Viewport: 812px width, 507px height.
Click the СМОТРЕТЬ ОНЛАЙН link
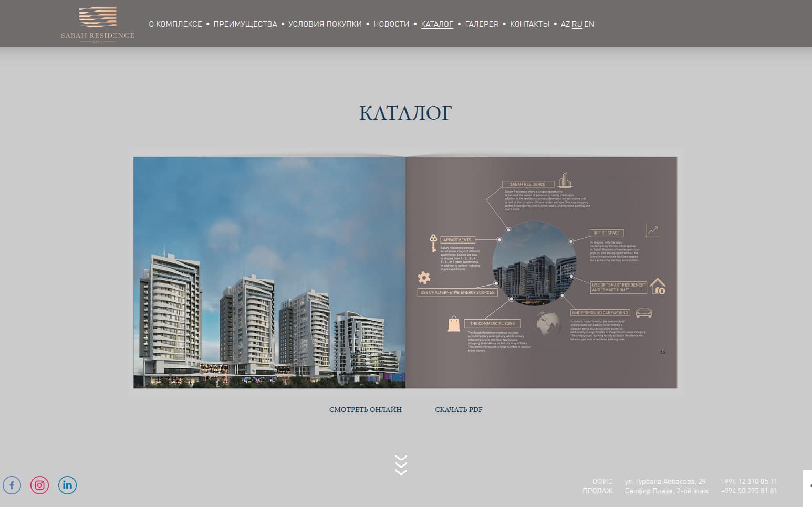(x=366, y=410)
